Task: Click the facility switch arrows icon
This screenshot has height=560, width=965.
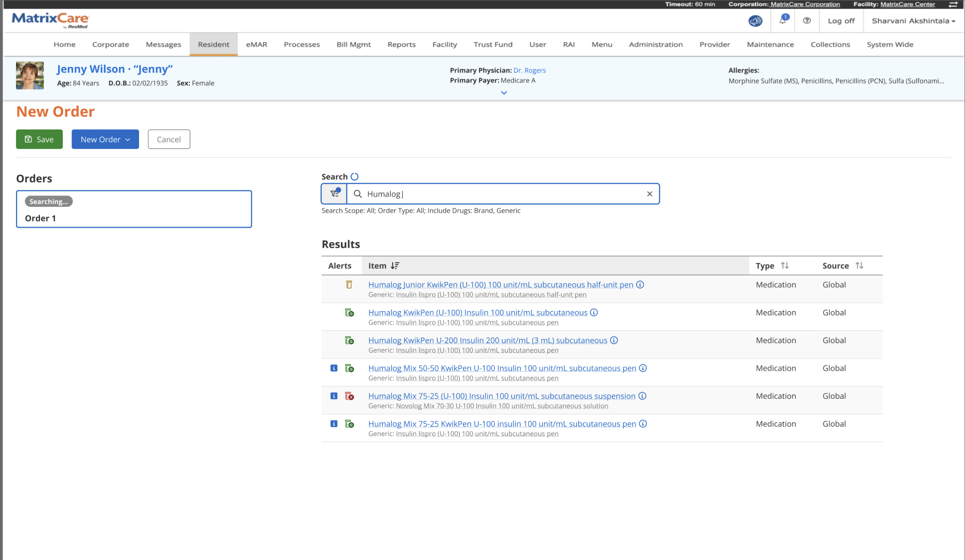Action: (x=953, y=4)
